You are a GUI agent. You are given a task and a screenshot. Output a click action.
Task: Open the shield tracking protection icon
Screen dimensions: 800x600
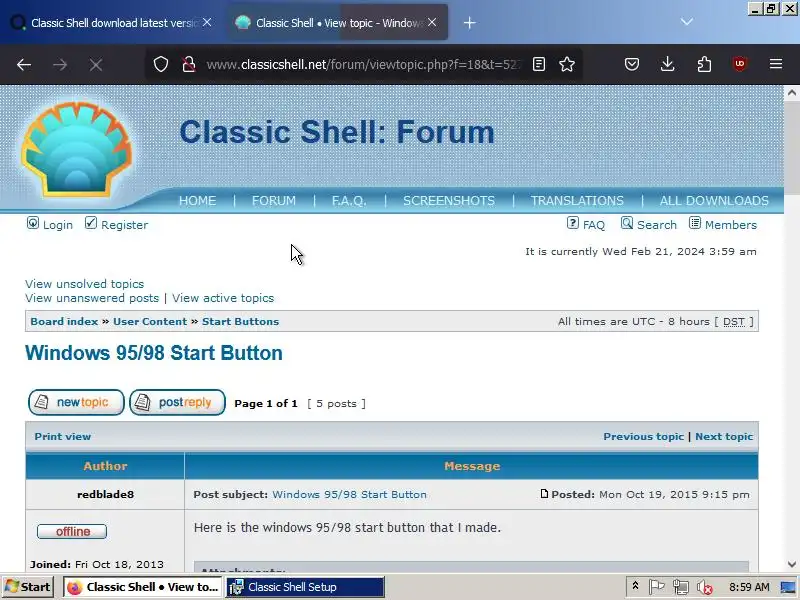tap(161, 64)
